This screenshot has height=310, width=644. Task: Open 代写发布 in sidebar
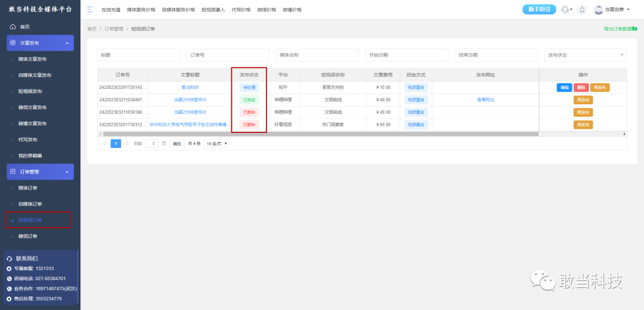27,139
